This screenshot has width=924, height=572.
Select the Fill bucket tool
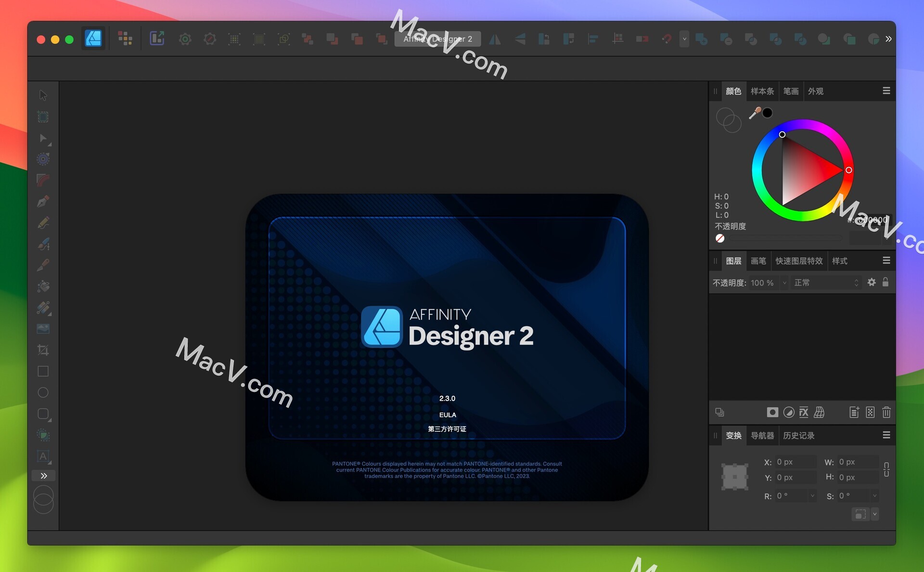pos(43,286)
